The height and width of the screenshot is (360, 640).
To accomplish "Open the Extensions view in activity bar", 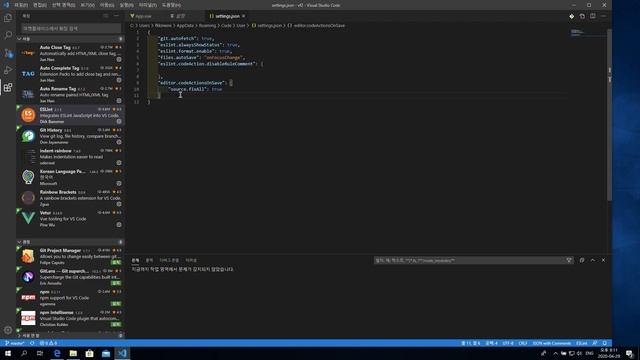I will tap(8, 87).
